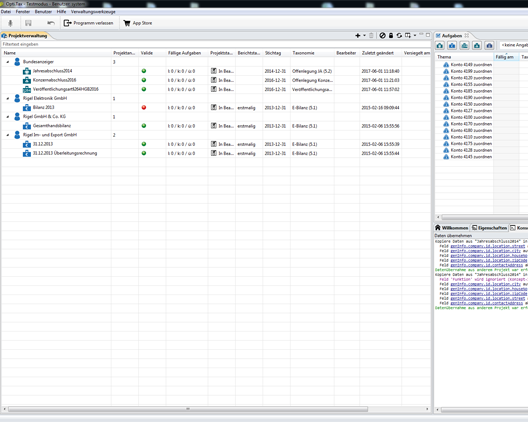Click the Bundesanzeiger company person icon

17,62
